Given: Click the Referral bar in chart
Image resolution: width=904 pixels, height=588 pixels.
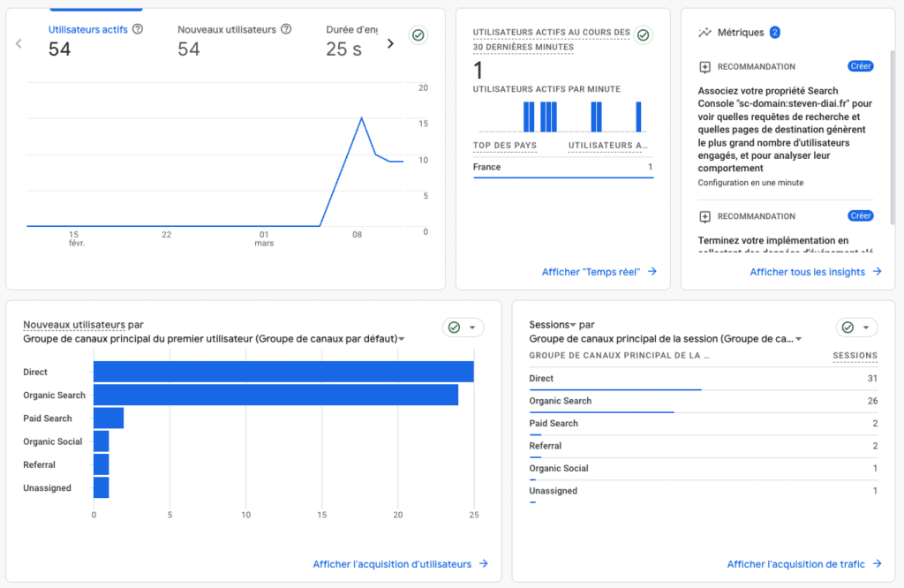Looking at the screenshot, I should click(x=101, y=464).
